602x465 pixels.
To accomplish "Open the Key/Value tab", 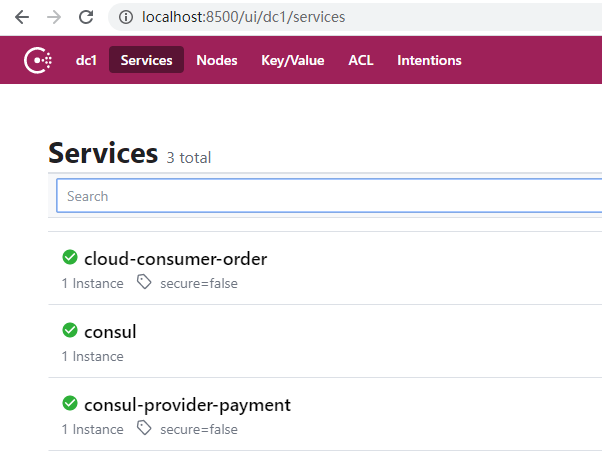I will click(293, 60).
